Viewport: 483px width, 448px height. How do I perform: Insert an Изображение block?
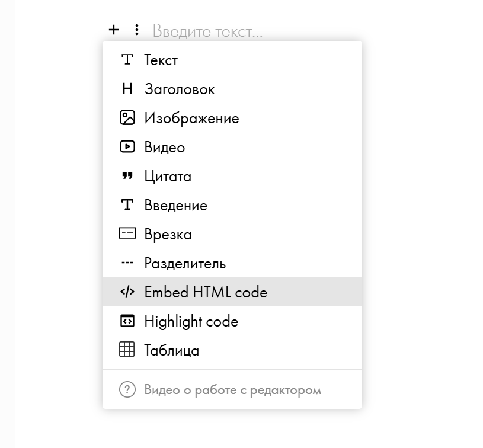click(191, 119)
